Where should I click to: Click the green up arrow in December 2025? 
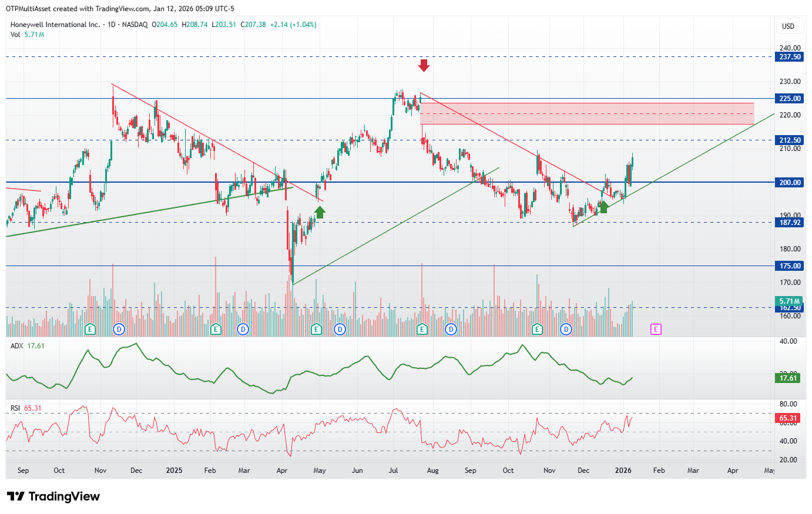click(603, 207)
